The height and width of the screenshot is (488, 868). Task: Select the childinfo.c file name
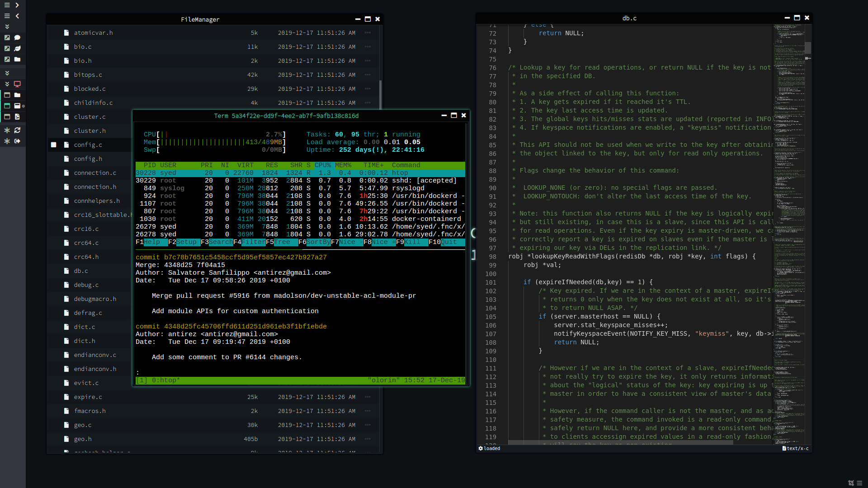(x=93, y=103)
